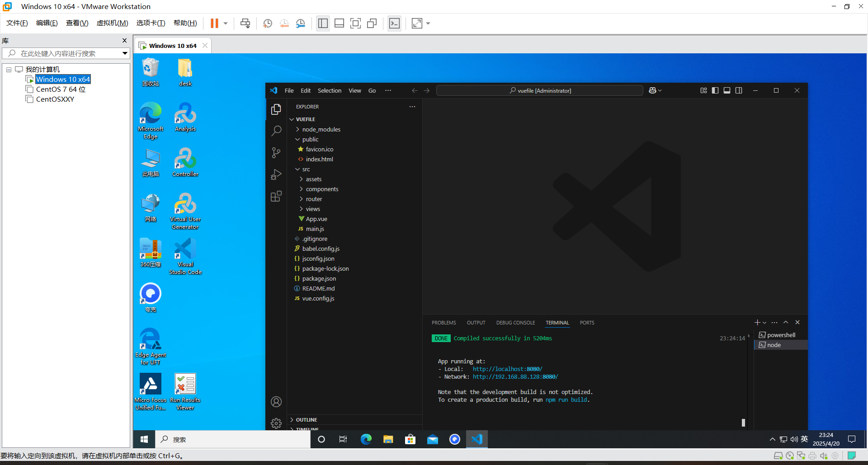Enter VMware full screen mode
868x465 pixels.
355,23
